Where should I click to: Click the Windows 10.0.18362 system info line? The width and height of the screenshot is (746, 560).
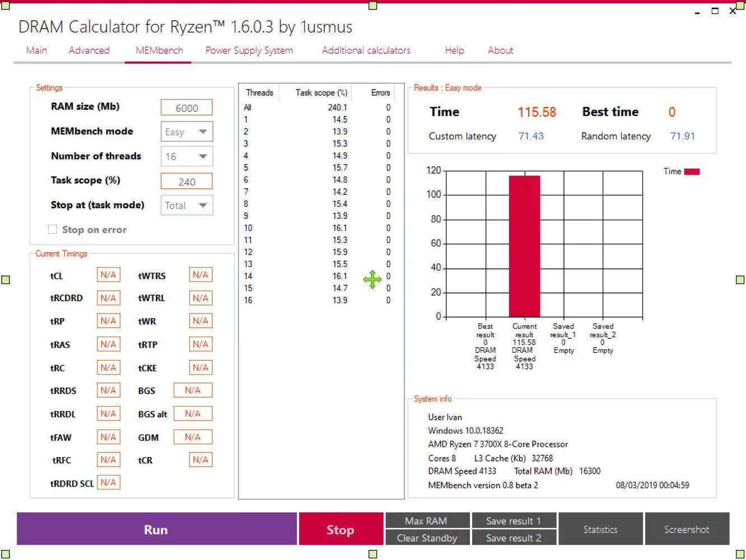pos(465,431)
